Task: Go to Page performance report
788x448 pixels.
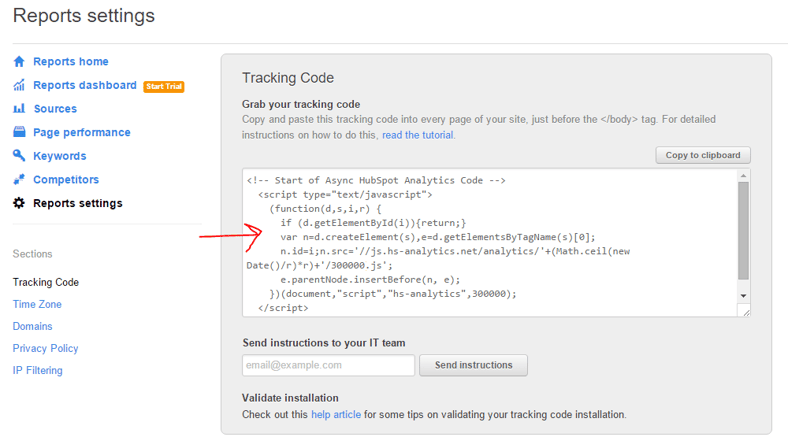Action: tap(82, 132)
